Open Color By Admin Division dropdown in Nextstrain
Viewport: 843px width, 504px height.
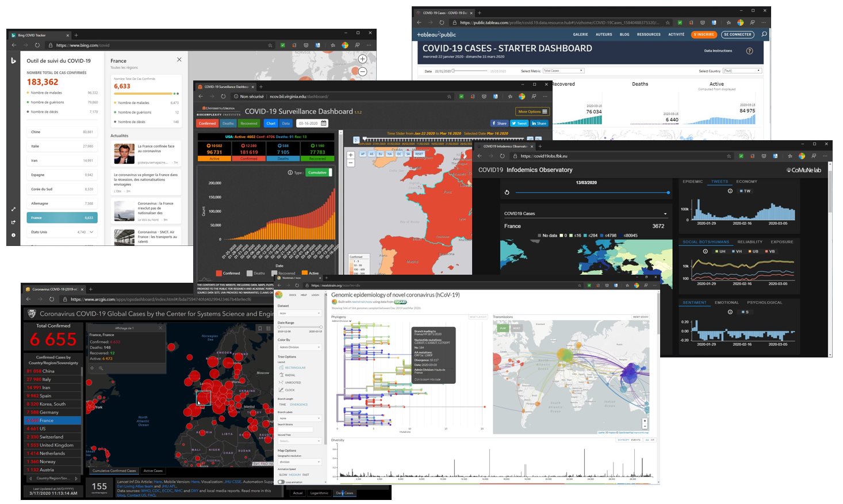[x=300, y=347]
